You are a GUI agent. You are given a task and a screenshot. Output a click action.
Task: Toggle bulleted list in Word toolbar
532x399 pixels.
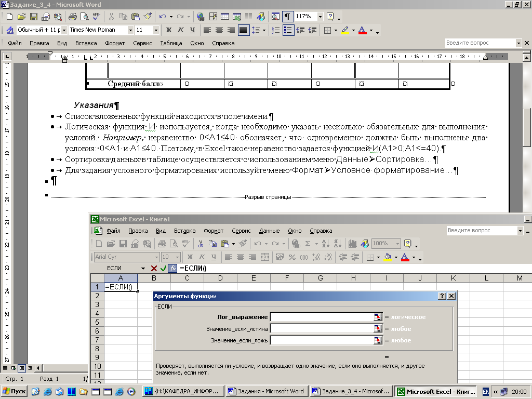click(x=288, y=30)
